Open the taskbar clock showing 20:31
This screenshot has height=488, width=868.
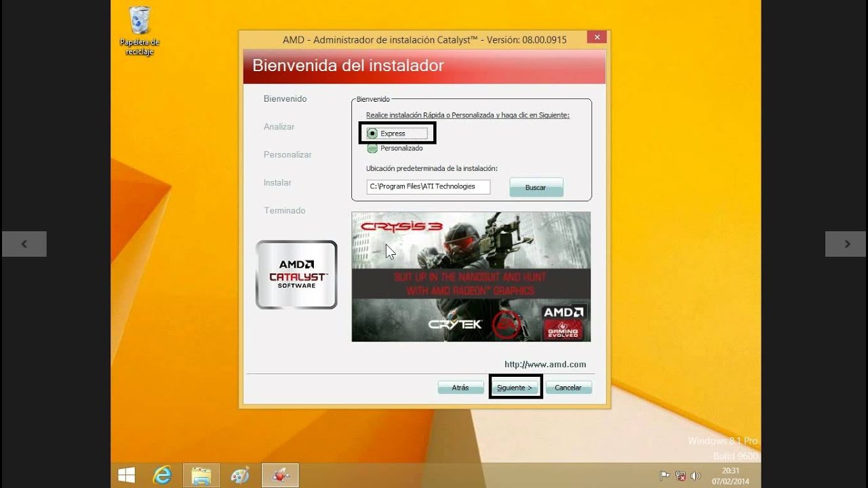pyautogui.click(x=730, y=476)
